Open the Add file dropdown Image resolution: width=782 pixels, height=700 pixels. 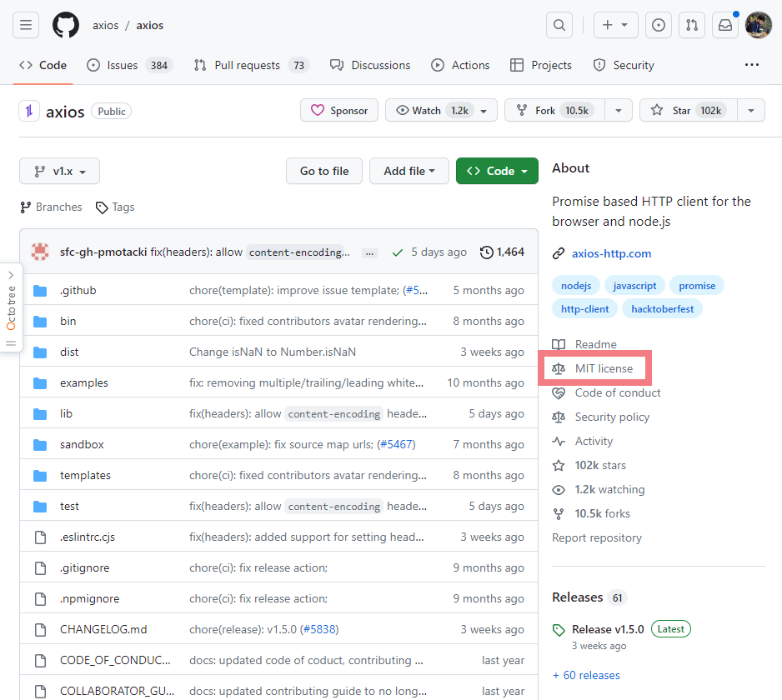pos(409,171)
